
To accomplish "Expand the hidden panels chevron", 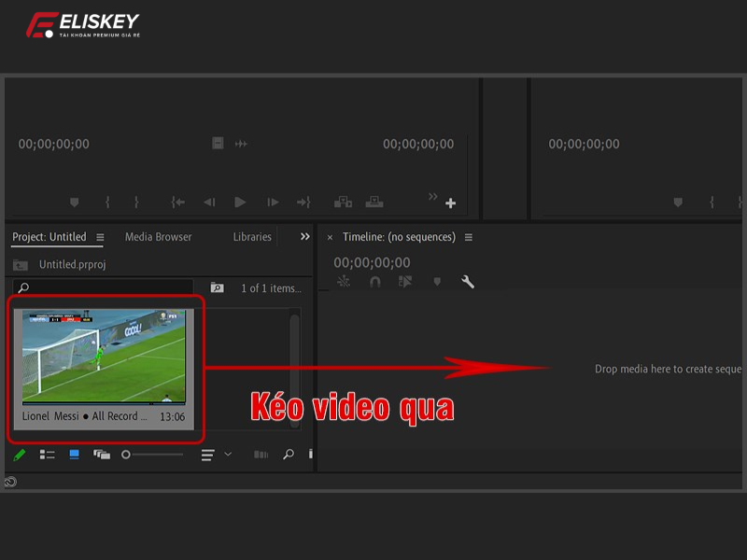I will pyautogui.click(x=303, y=237).
